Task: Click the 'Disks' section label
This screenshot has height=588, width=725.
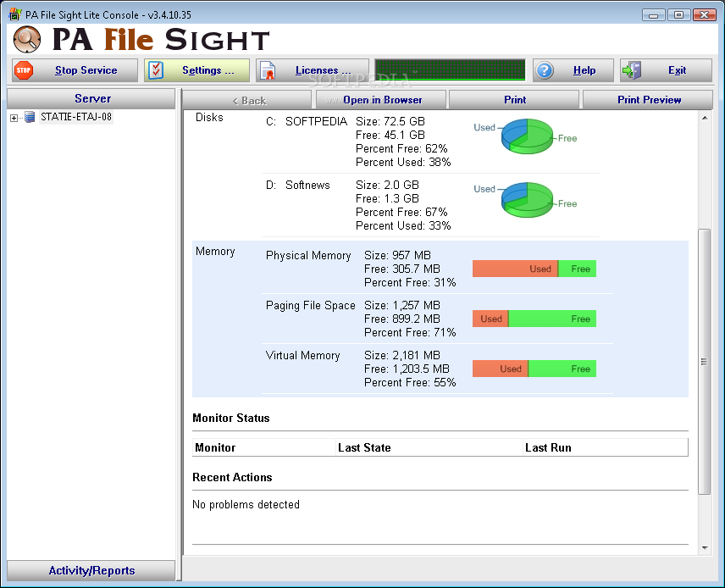Action: [209, 117]
